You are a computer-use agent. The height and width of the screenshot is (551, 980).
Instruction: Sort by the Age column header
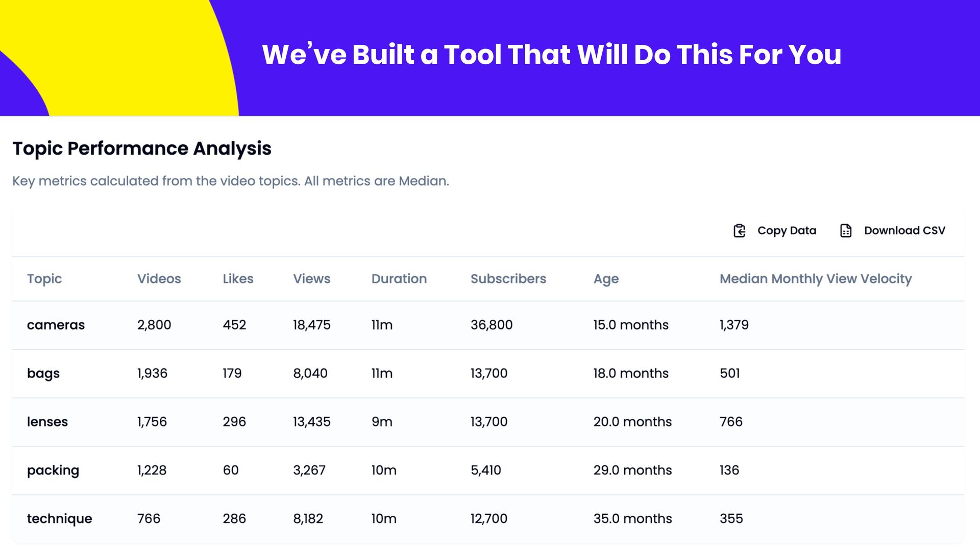point(606,279)
